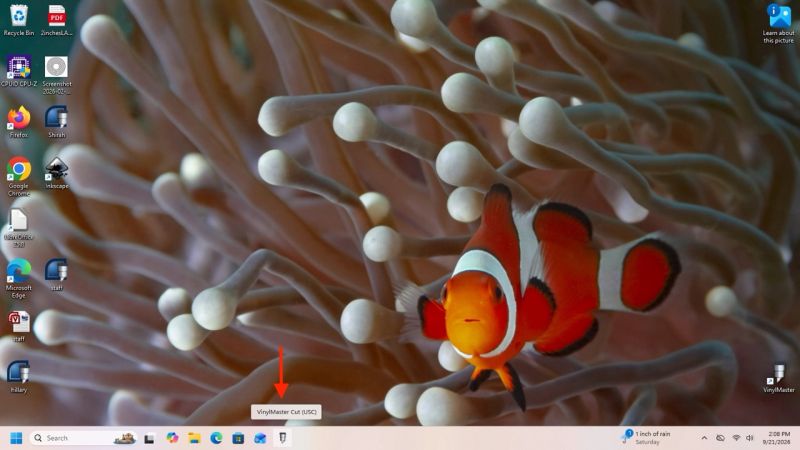Viewport: 800px width, 450px height.
Task: Select the staff document with red V icon
Action: pyautogui.click(x=19, y=327)
